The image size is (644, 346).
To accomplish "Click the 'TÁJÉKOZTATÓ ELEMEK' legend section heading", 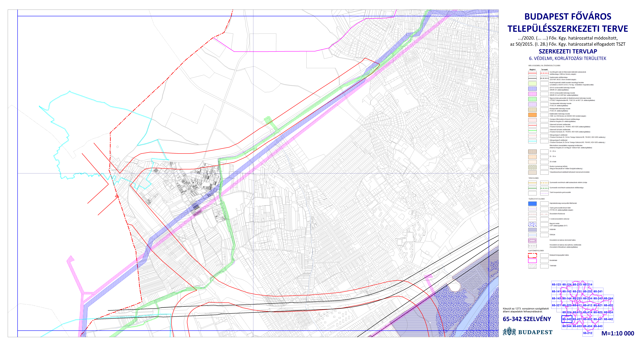I will click(x=536, y=199).
